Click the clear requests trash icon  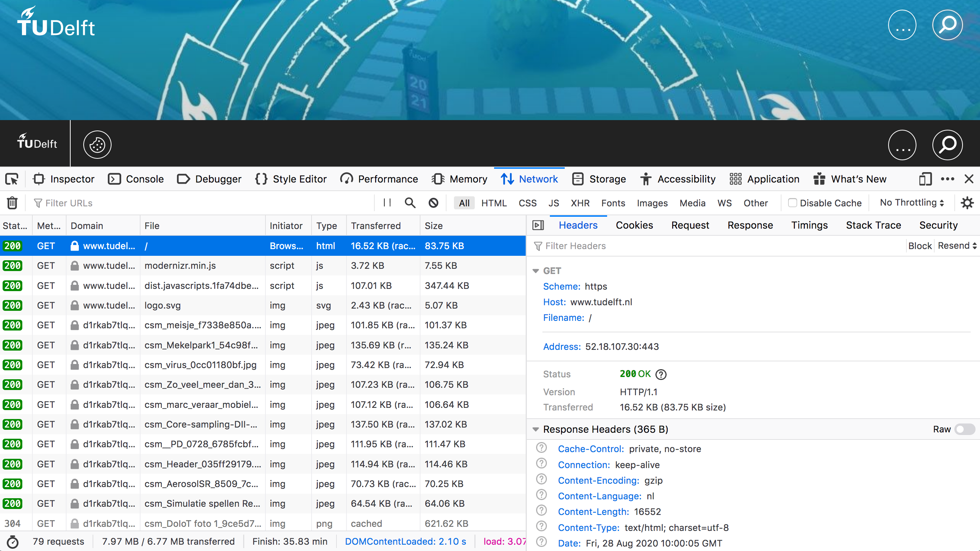(12, 203)
